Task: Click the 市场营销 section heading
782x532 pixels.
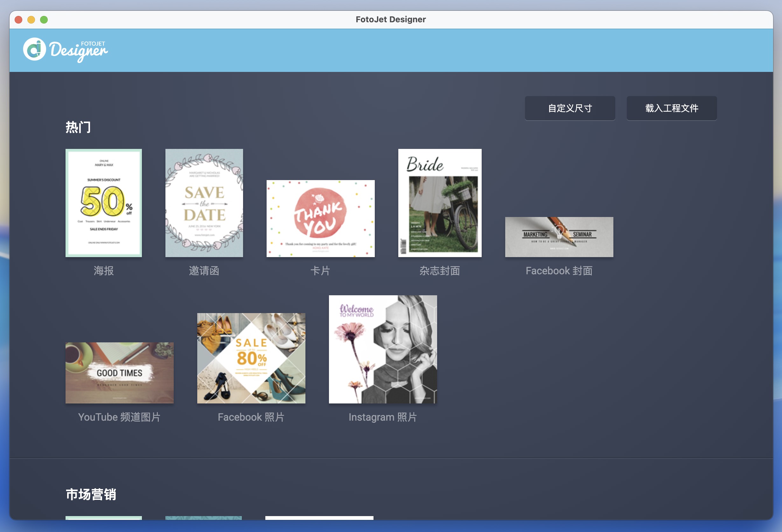Action: click(x=91, y=495)
